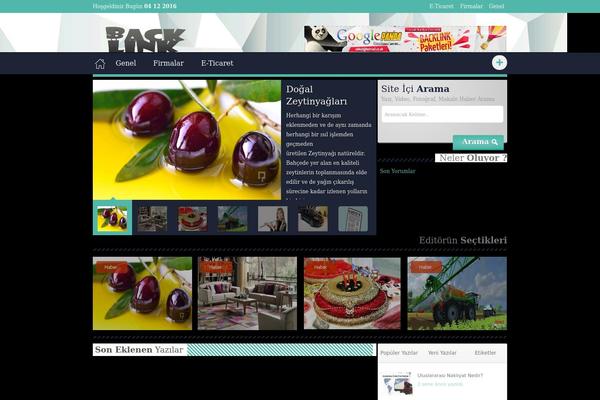
Task: Open the green tractor editor's pick card
Action: click(x=457, y=293)
